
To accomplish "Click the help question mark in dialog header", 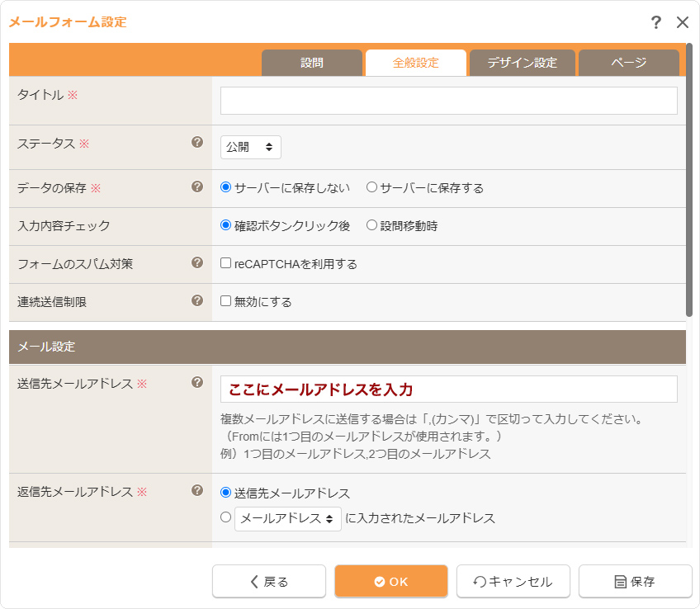I will 656,22.
